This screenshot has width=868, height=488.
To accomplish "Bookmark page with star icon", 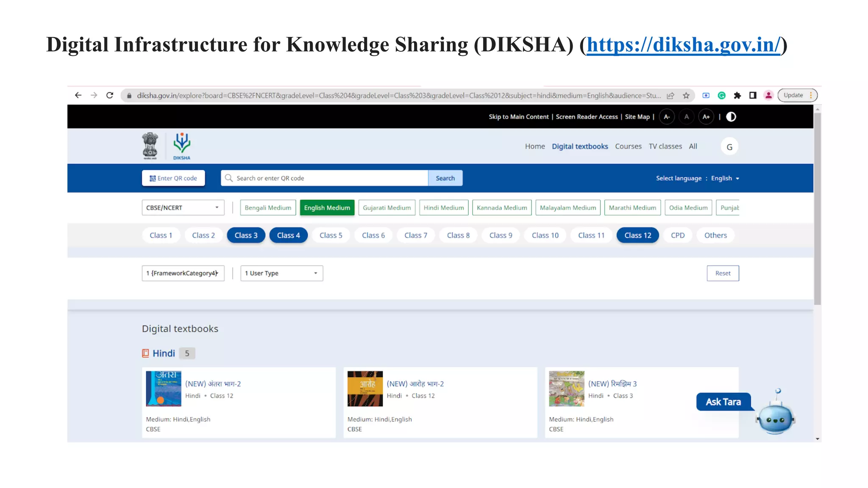I will (686, 96).
